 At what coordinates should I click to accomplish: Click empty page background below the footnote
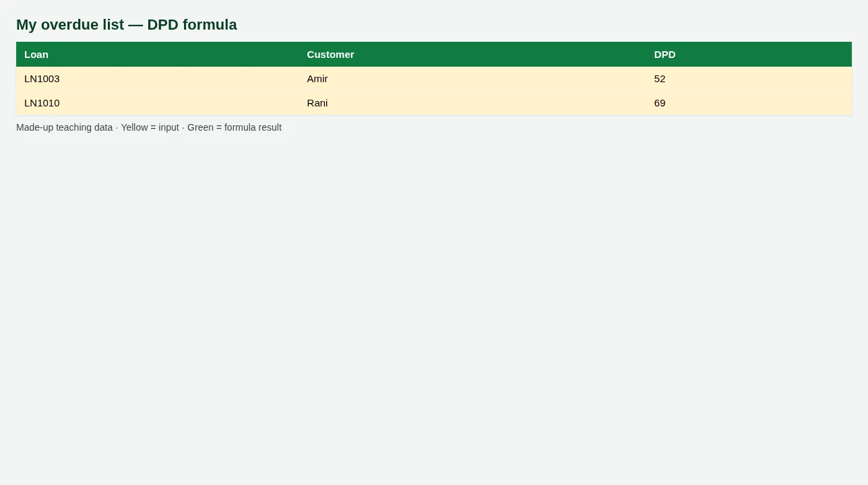point(434,303)
